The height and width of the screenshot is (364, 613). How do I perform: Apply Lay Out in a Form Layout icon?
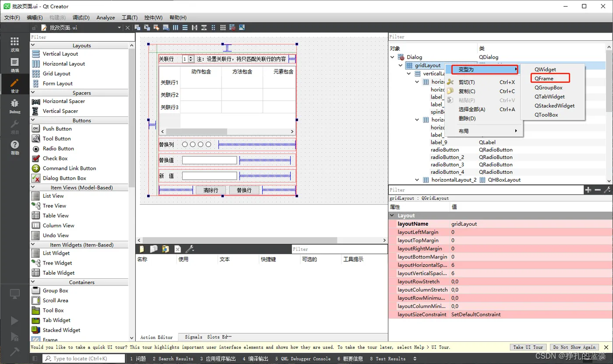pyautogui.click(x=213, y=28)
